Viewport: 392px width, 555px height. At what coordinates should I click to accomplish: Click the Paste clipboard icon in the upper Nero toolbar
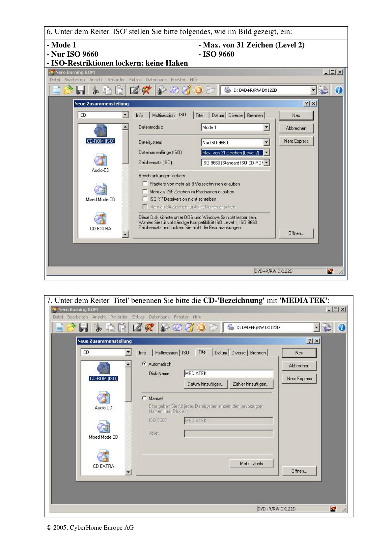coord(119,90)
